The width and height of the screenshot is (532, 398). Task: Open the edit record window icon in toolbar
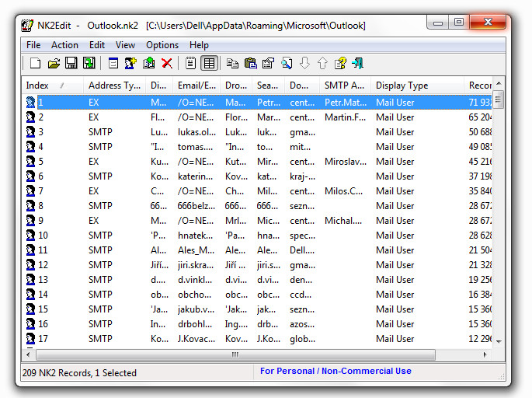[113, 63]
